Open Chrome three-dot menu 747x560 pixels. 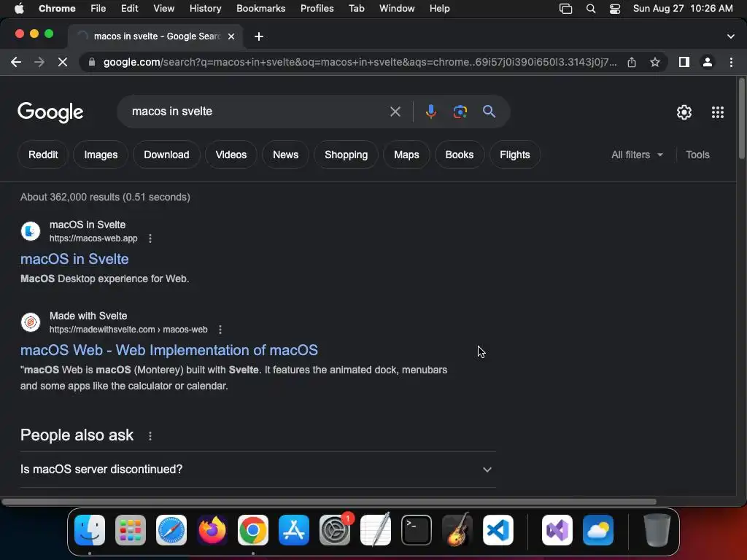tap(731, 62)
